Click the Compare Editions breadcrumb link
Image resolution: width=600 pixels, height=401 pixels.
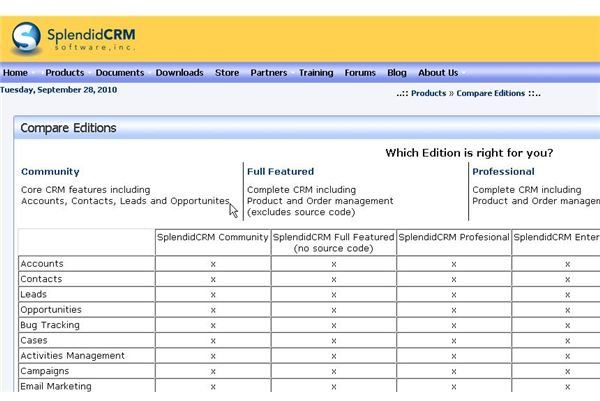(491, 93)
